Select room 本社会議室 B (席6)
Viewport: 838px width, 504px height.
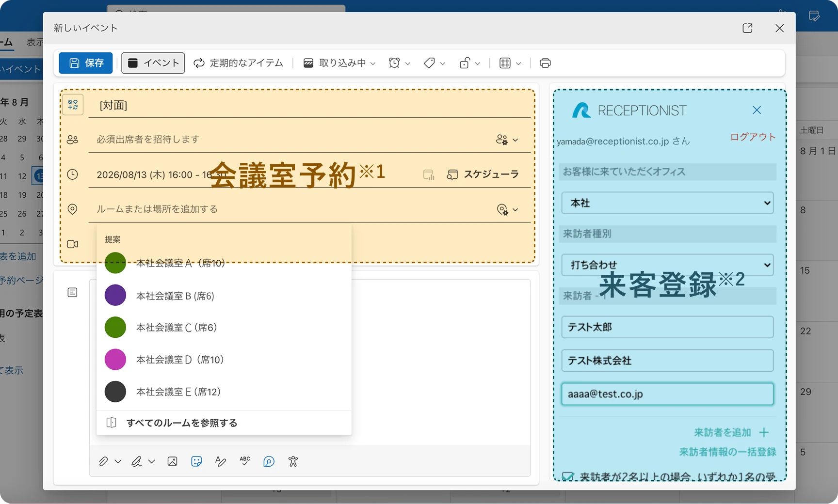pos(224,296)
